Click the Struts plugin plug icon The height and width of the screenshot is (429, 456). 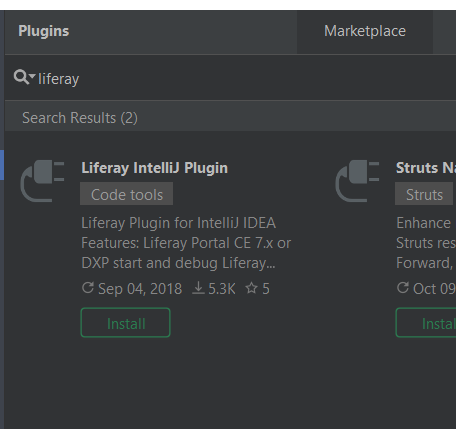point(357,181)
